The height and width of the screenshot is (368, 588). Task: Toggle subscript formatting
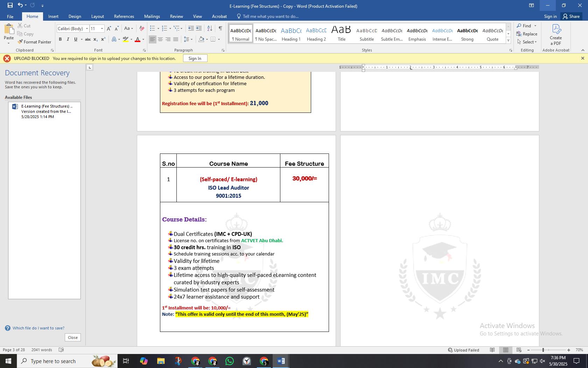click(x=96, y=39)
